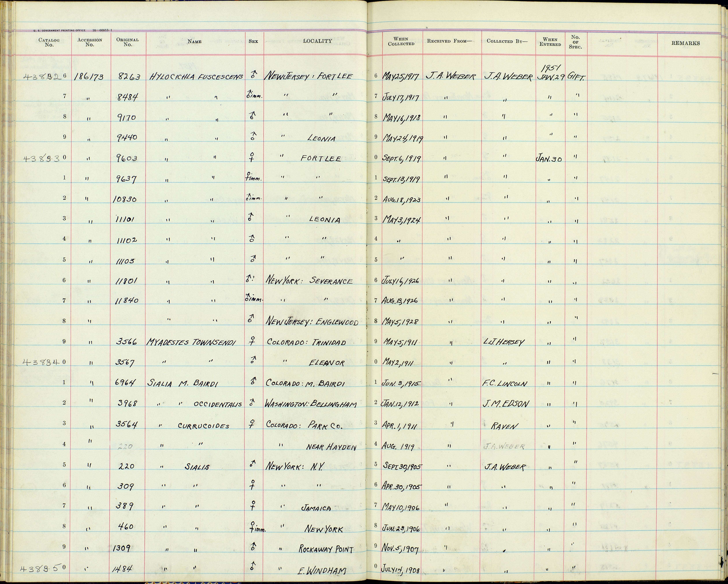The height and width of the screenshot is (584, 728).
Task: Click the 'No. of Spec.' column header
Action: [575, 42]
